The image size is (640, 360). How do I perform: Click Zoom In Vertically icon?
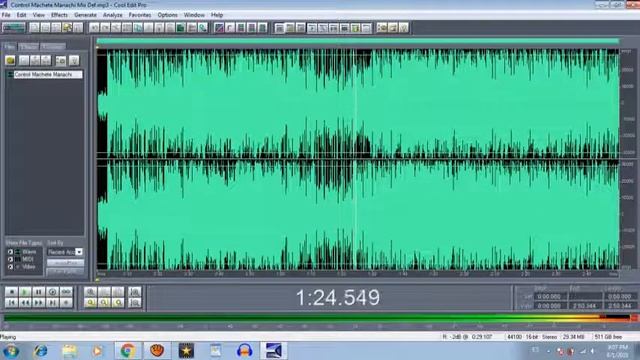click(135, 292)
